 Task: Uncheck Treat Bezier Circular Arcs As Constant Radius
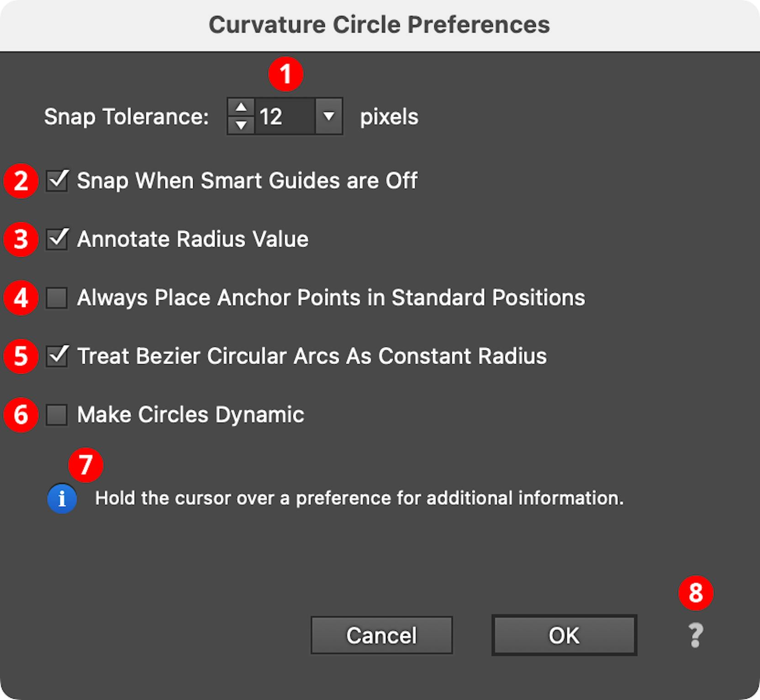click(57, 356)
